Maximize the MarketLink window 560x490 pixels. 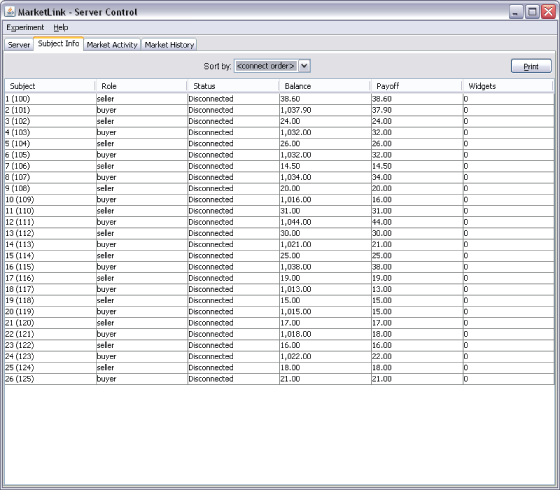click(532, 12)
